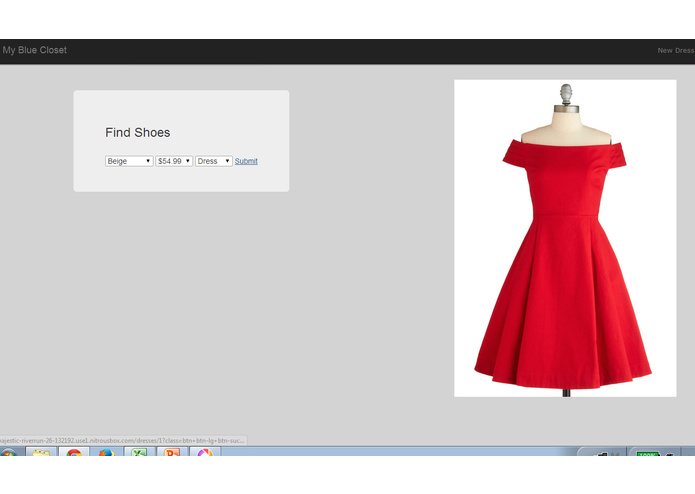Open Firefox from the taskbar
This screenshot has height=494, width=695.
pos(106,451)
